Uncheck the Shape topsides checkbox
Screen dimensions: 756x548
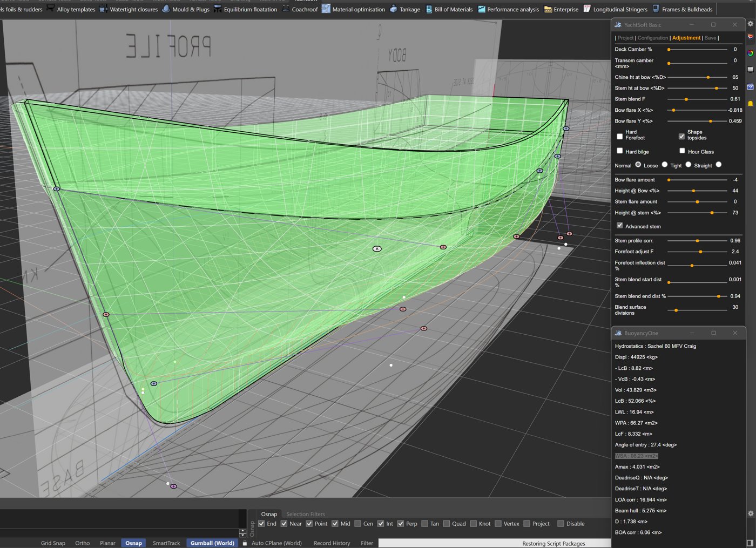tap(681, 136)
